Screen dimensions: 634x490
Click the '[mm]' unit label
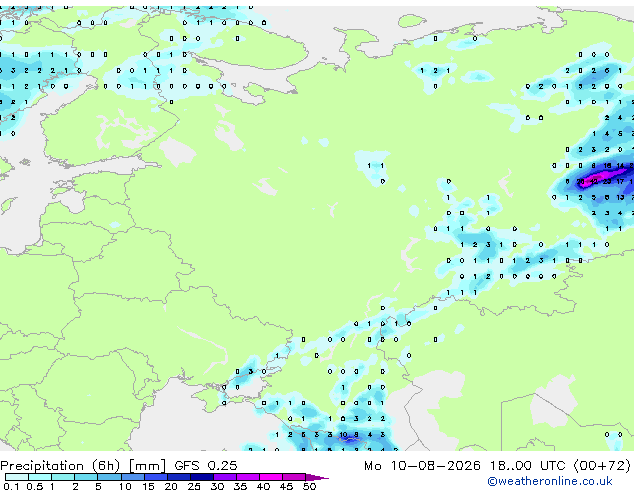[x=148, y=466]
